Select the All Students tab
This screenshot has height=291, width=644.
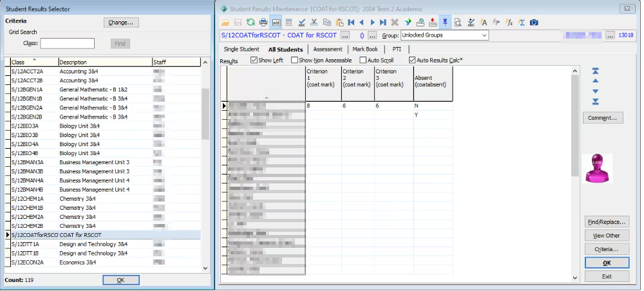[285, 50]
